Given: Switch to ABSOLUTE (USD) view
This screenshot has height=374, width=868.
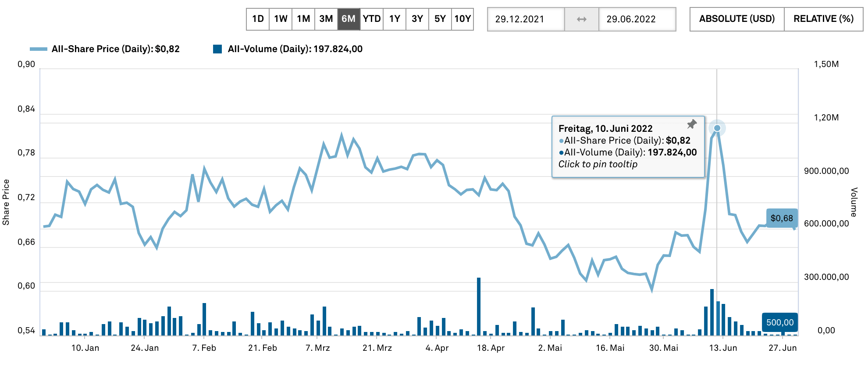Looking at the screenshot, I should tap(736, 19).
